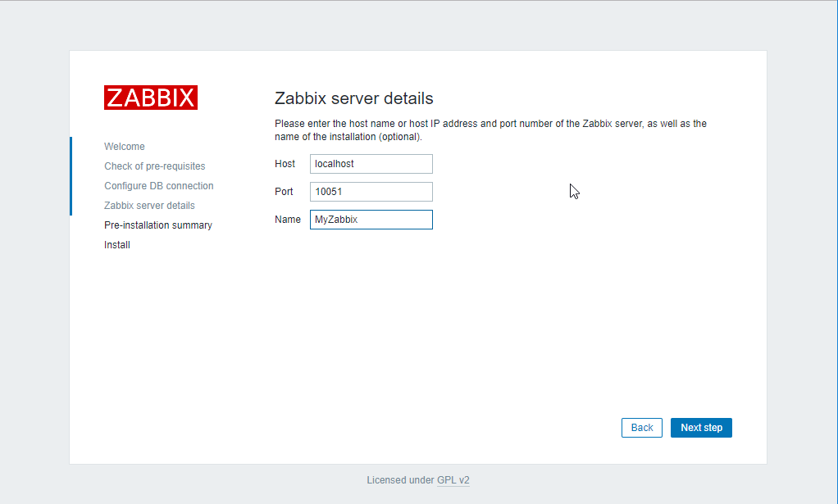
Task: Click the Port input field
Action: [371, 192]
